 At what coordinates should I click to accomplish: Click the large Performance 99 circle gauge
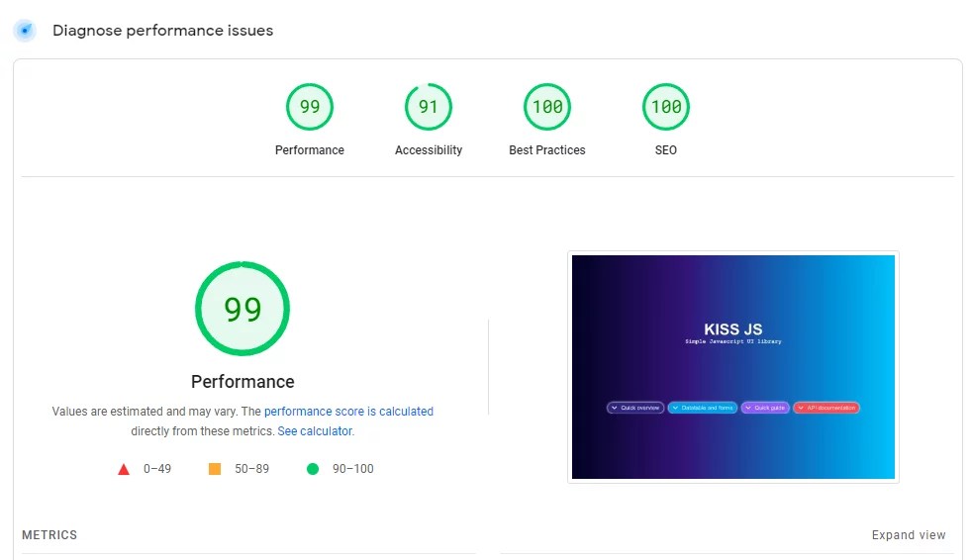(x=243, y=310)
